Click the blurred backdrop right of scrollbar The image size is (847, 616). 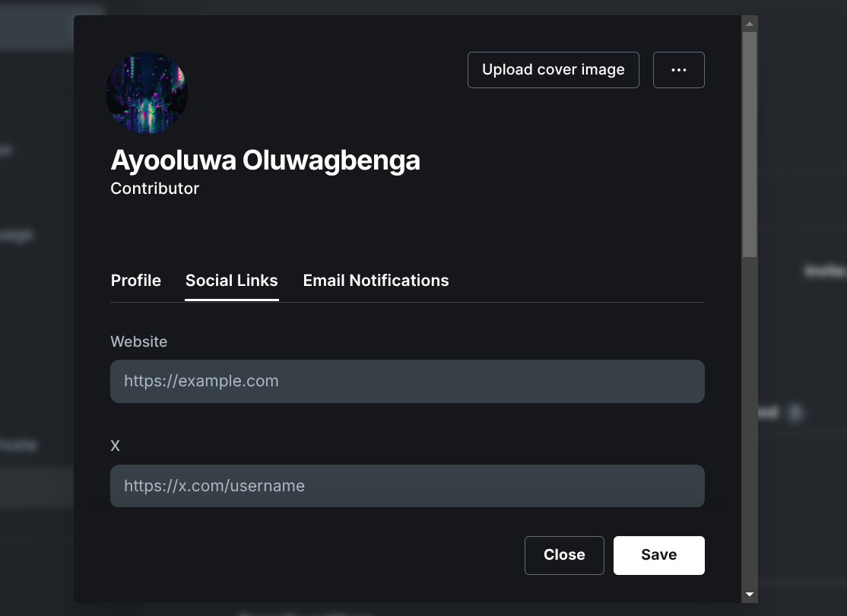[x=802, y=324]
